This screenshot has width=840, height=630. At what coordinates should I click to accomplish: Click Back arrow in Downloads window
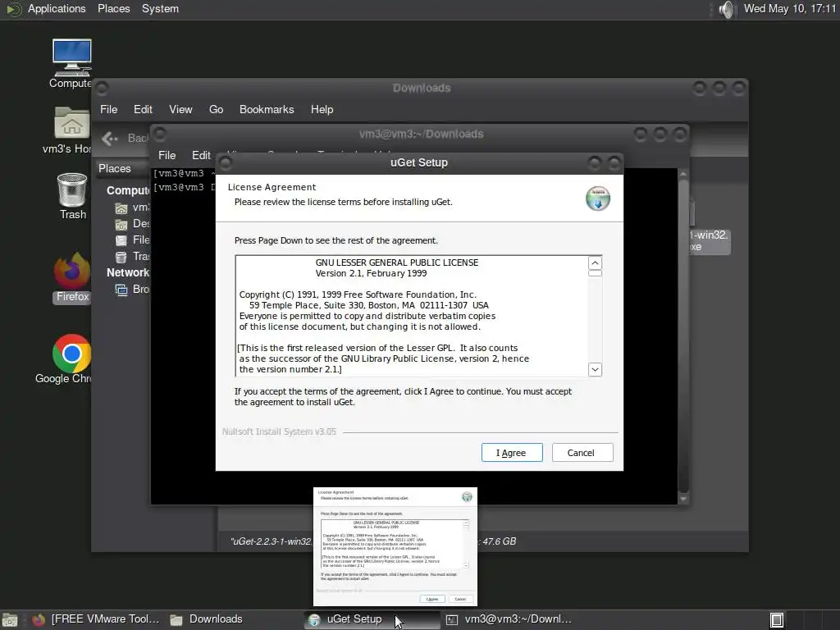(110, 139)
